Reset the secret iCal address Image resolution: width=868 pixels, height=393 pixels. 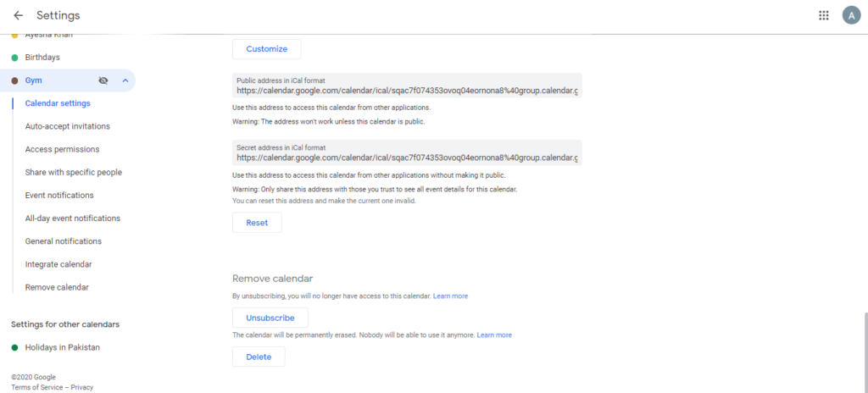point(257,223)
